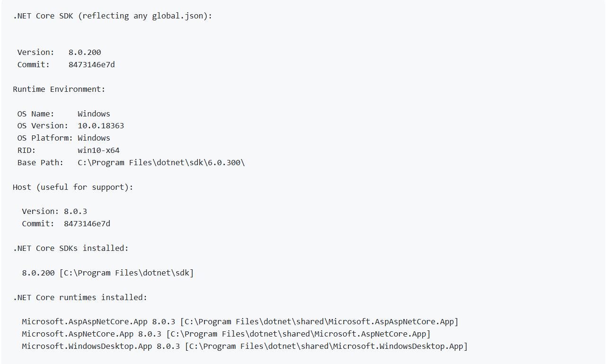Click the 'Host (useful for support):' heading

[x=73, y=187]
